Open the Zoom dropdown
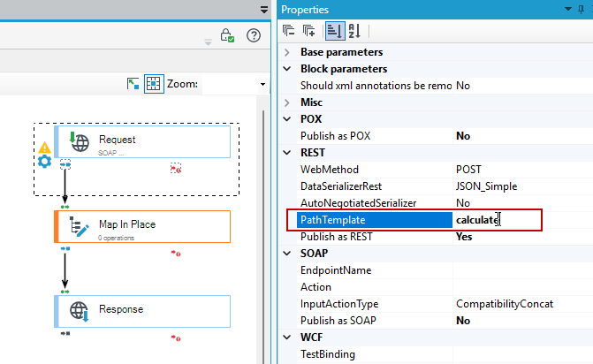The image size is (593, 364). (x=262, y=84)
